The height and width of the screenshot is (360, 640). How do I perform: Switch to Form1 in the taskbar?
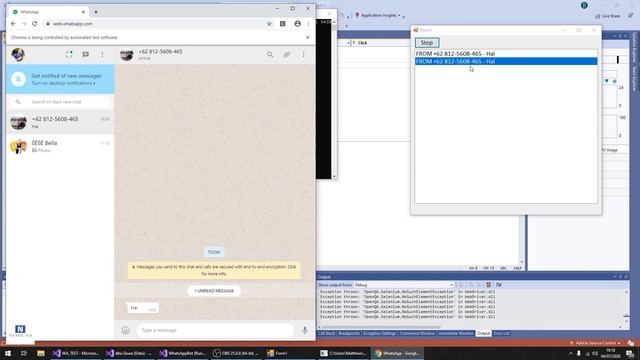(290, 353)
